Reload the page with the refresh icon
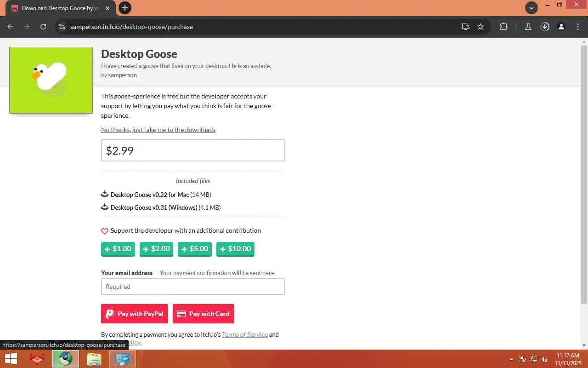This screenshot has width=588, height=368. [43, 27]
